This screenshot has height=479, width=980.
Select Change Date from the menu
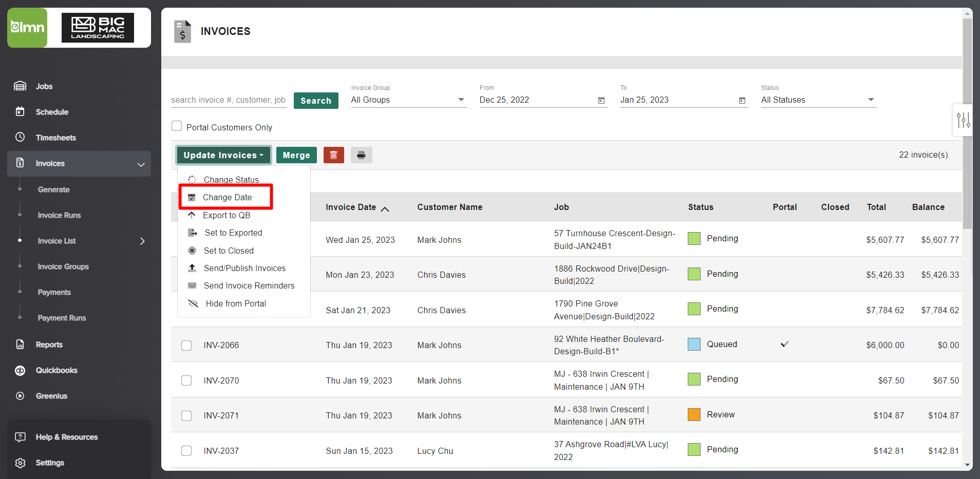tap(227, 197)
